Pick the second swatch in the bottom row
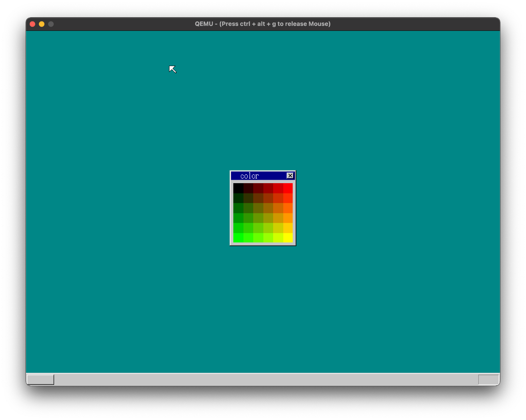 tap(248, 238)
